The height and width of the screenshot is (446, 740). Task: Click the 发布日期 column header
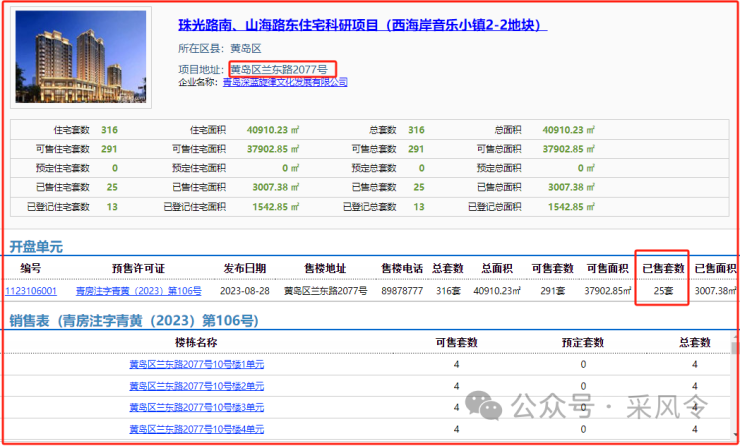pyautogui.click(x=245, y=268)
